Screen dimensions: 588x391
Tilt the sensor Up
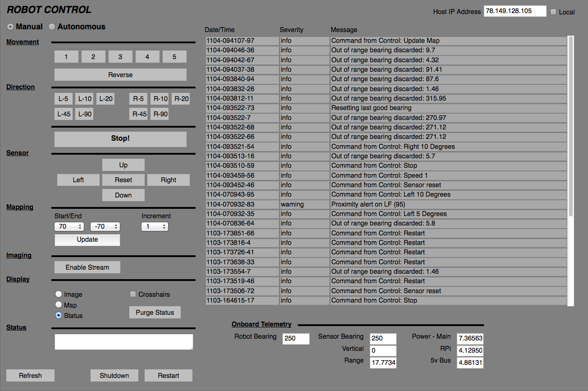tap(123, 165)
